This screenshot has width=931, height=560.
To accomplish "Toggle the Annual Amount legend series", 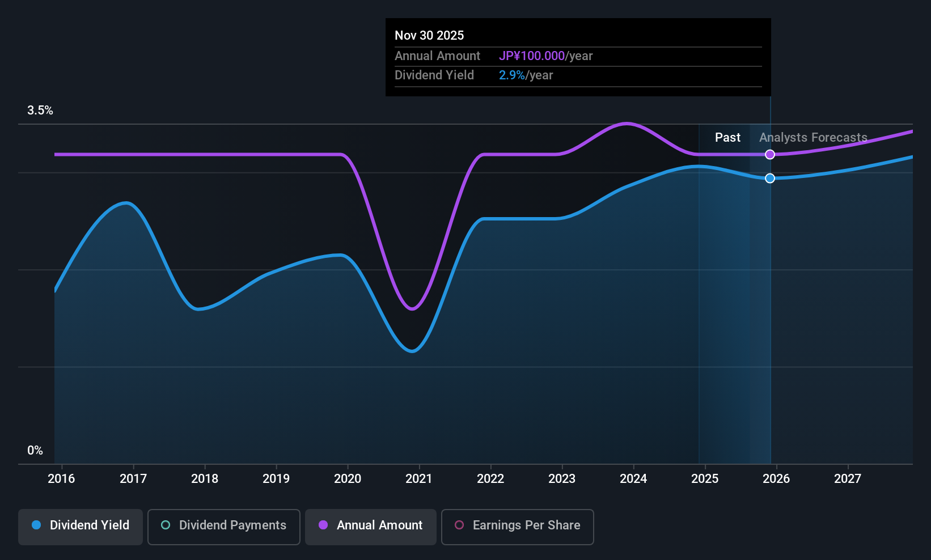I will click(x=371, y=527).
